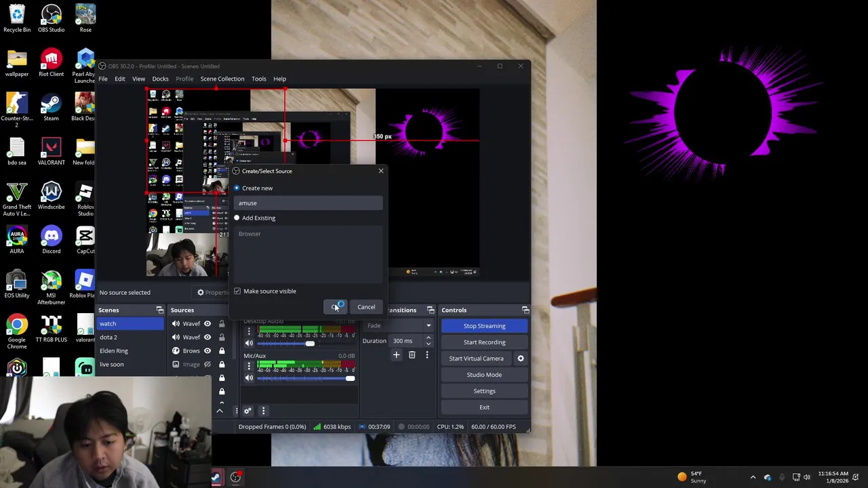868x488 pixels.
Task: Hide the Brows source eye icon
Action: [x=208, y=350]
